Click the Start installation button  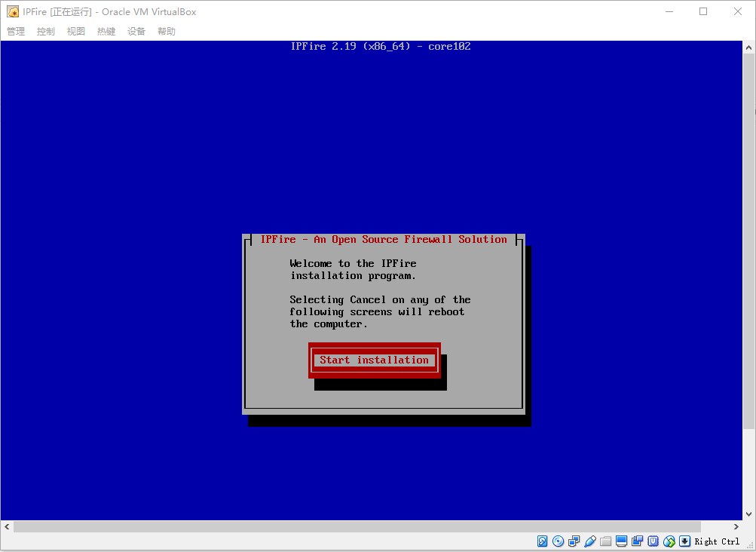click(374, 360)
